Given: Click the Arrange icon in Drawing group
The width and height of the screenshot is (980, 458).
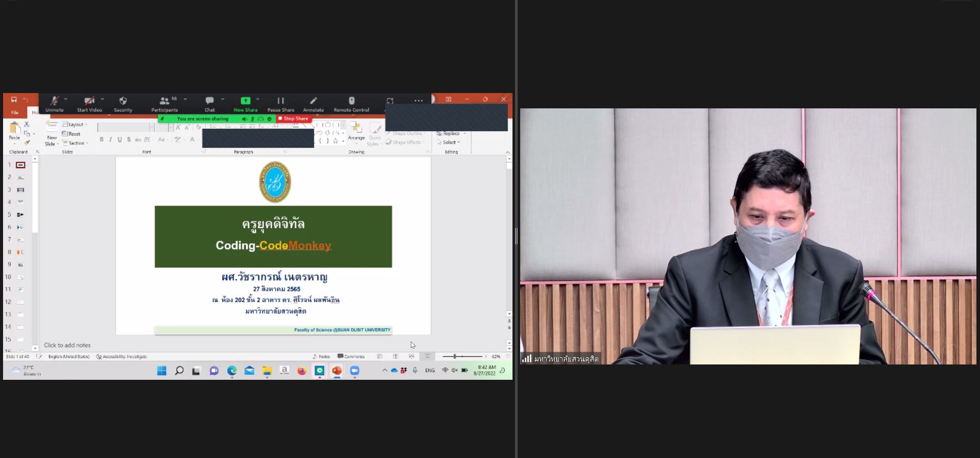Looking at the screenshot, I should pos(356,128).
